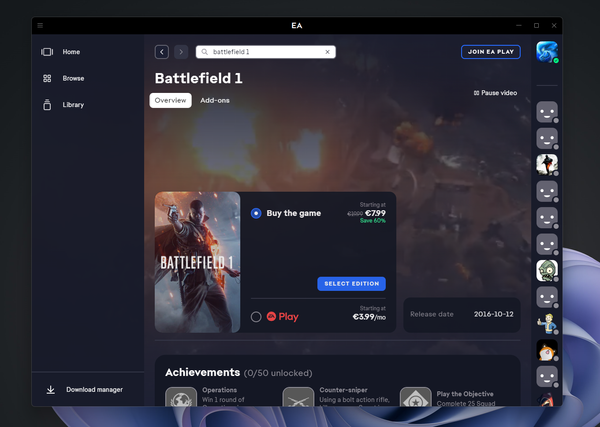600x427 pixels.
Task: Click the forward navigation arrow
Action: (181, 52)
